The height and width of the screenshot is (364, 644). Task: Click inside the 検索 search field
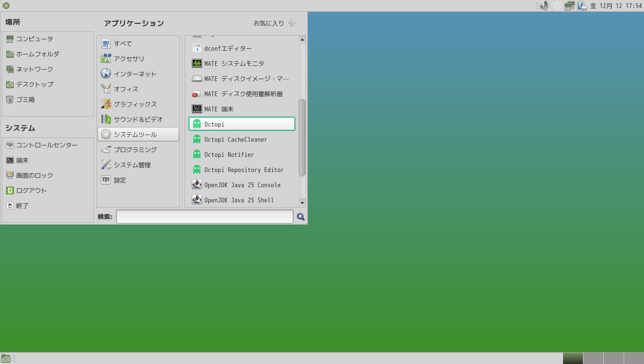click(204, 216)
